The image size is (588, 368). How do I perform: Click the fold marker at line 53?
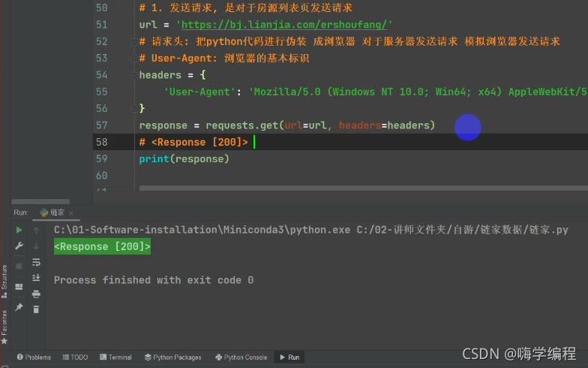(x=134, y=59)
